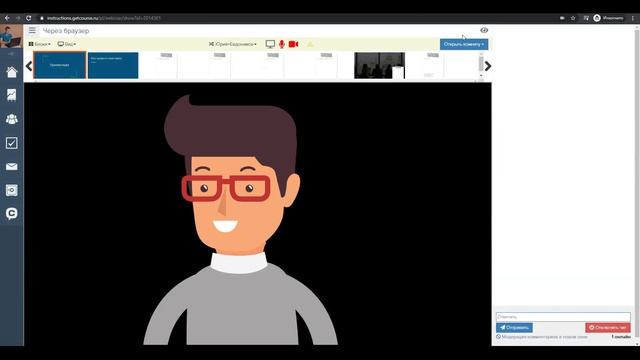
Task: Go to previous slides with the left arrow
Action: point(29,66)
